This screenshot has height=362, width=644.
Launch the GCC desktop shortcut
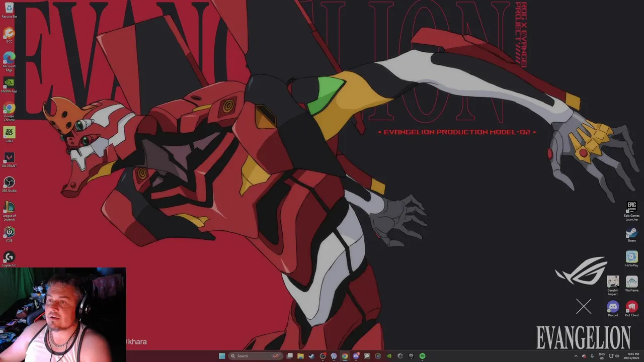tap(9, 35)
